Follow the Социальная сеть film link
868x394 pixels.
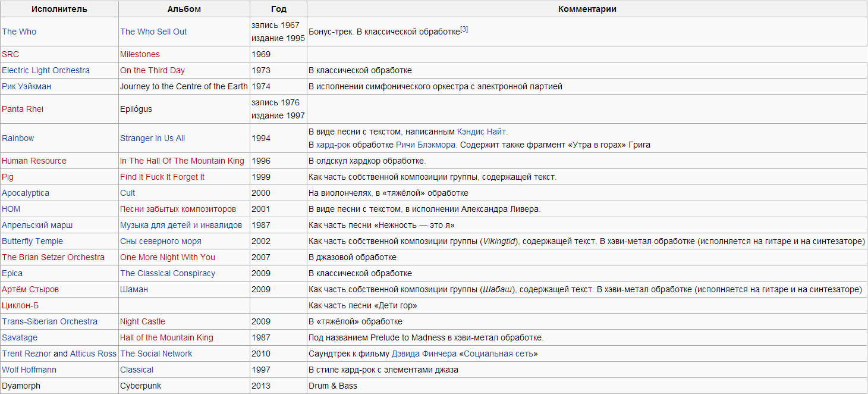click(x=499, y=354)
